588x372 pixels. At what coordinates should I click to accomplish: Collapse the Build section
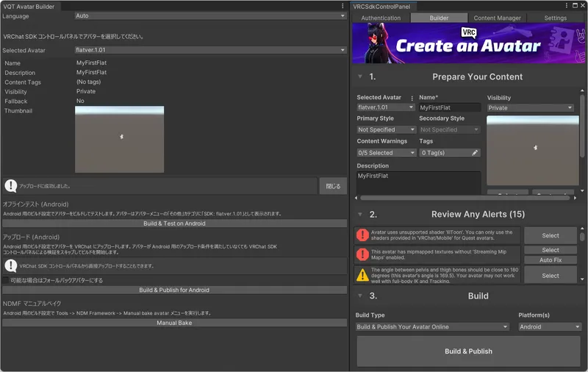(360, 296)
